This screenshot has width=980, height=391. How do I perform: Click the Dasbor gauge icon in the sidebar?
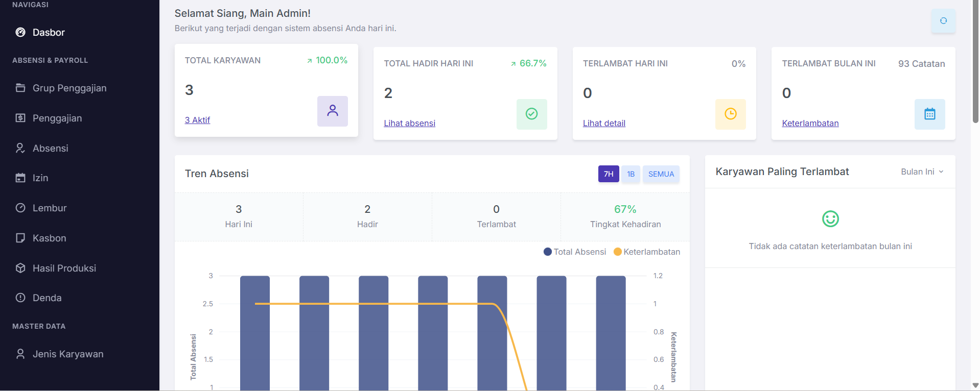20,32
